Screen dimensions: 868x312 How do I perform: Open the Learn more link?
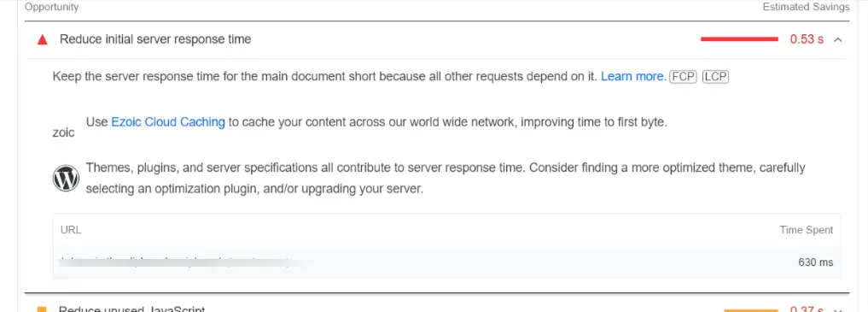(x=633, y=76)
